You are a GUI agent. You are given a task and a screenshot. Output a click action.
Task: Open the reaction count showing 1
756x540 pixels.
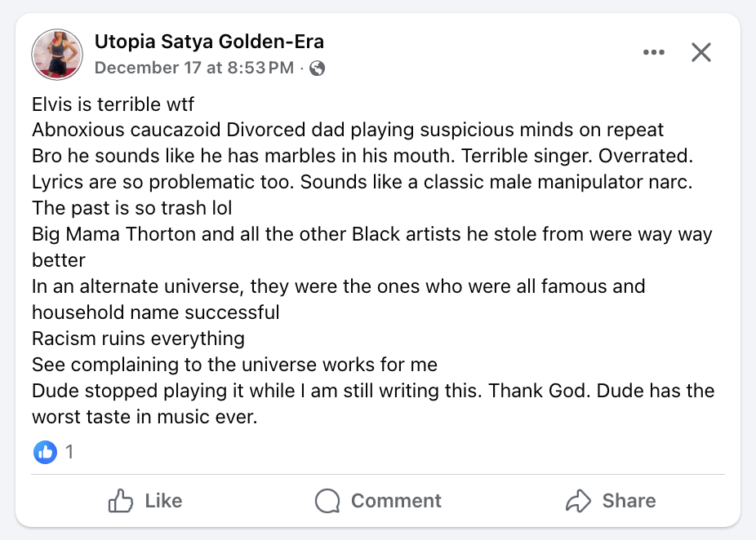point(69,451)
